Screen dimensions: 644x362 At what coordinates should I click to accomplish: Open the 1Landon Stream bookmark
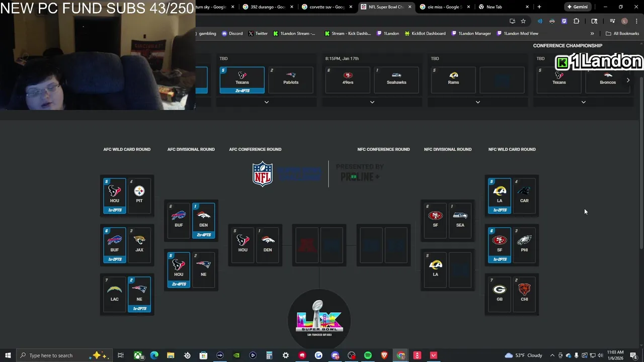click(x=294, y=34)
